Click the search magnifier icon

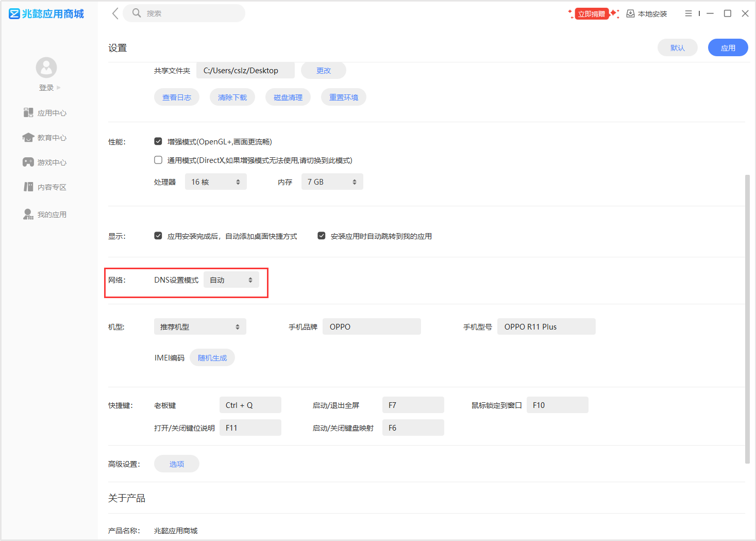coord(137,13)
